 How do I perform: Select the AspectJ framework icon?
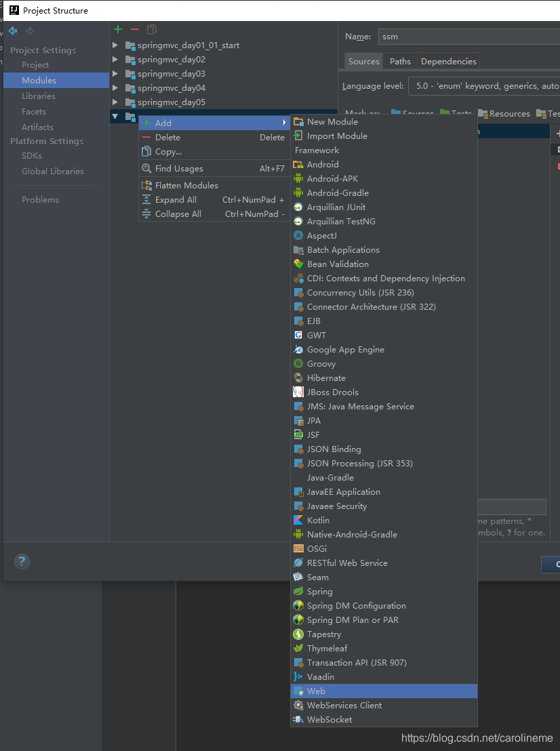[298, 236]
